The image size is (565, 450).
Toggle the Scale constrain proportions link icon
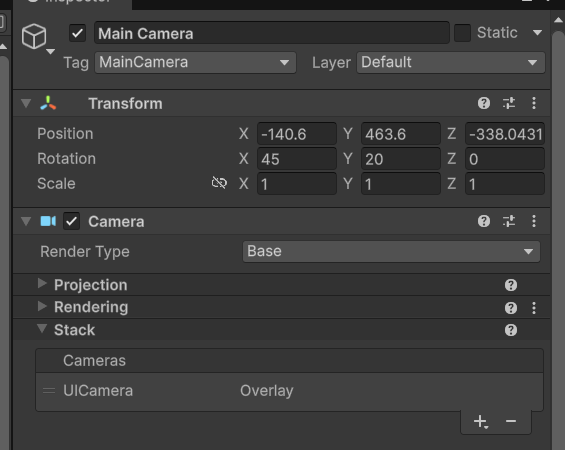click(x=219, y=183)
